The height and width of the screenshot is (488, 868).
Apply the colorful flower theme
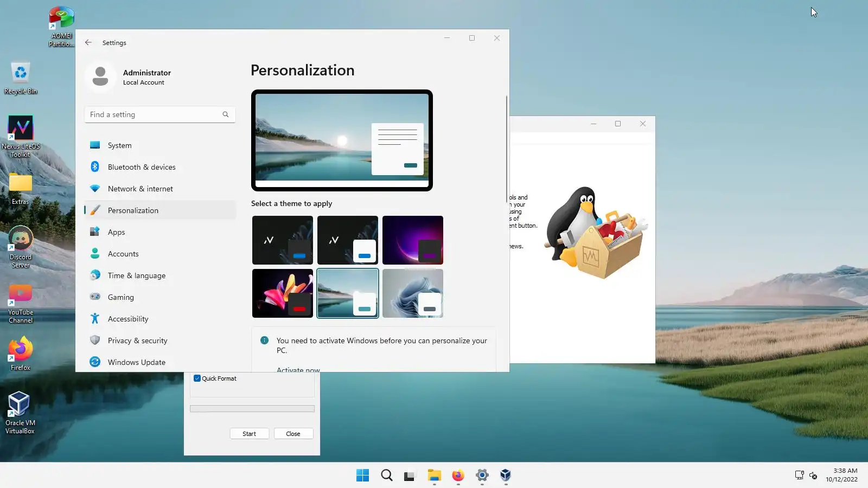(x=283, y=293)
